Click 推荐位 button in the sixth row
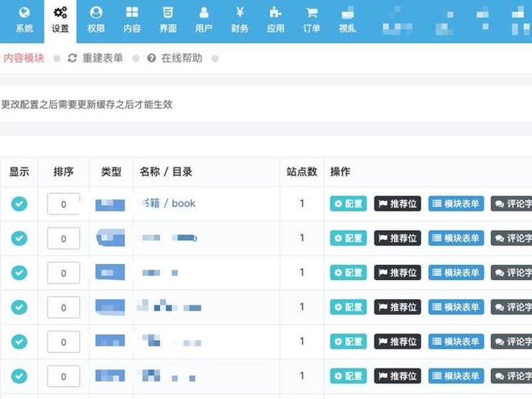 [397, 376]
